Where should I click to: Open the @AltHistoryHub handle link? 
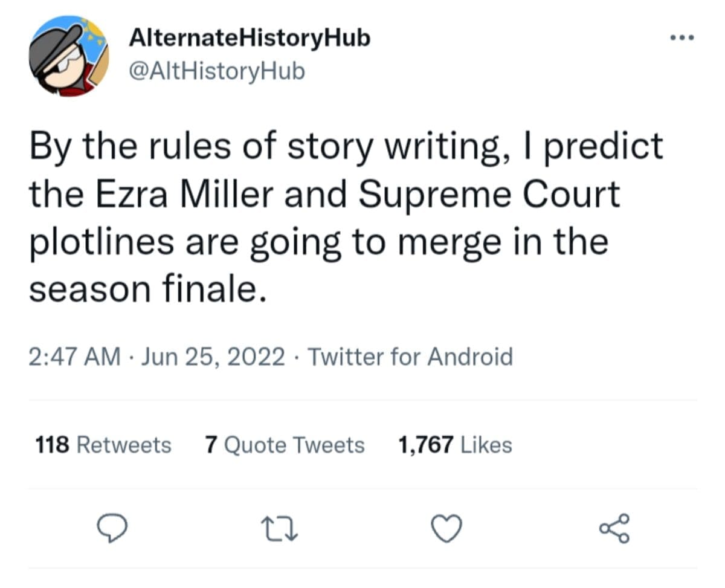point(217,71)
